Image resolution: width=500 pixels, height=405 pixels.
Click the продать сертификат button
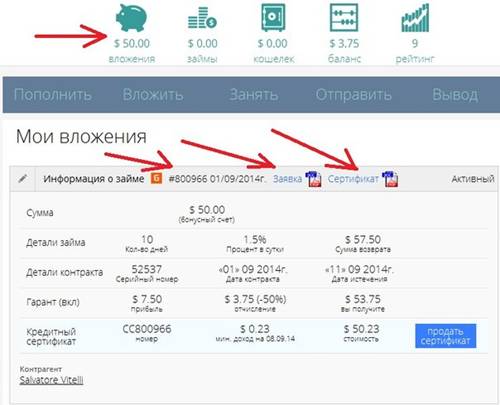pyautogui.click(x=445, y=336)
